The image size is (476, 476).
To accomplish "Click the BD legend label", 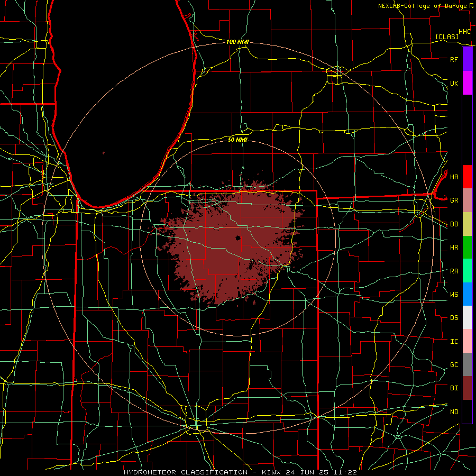I will (454, 224).
